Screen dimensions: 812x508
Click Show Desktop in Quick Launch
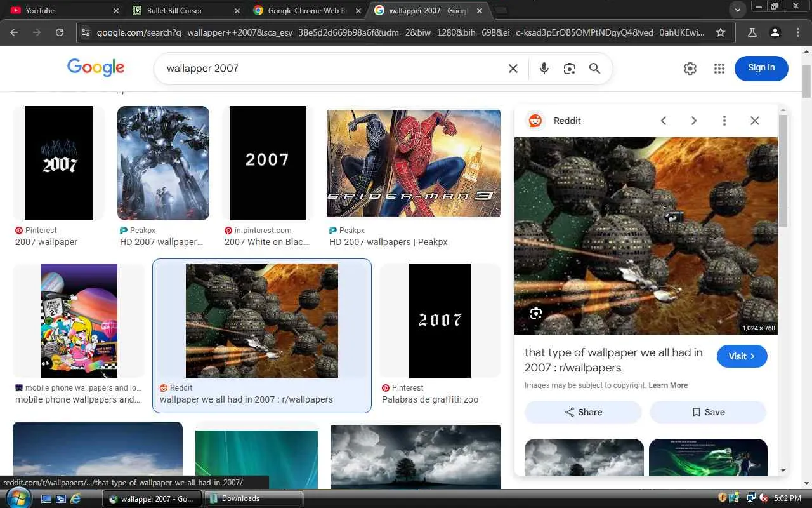[x=46, y=499]
